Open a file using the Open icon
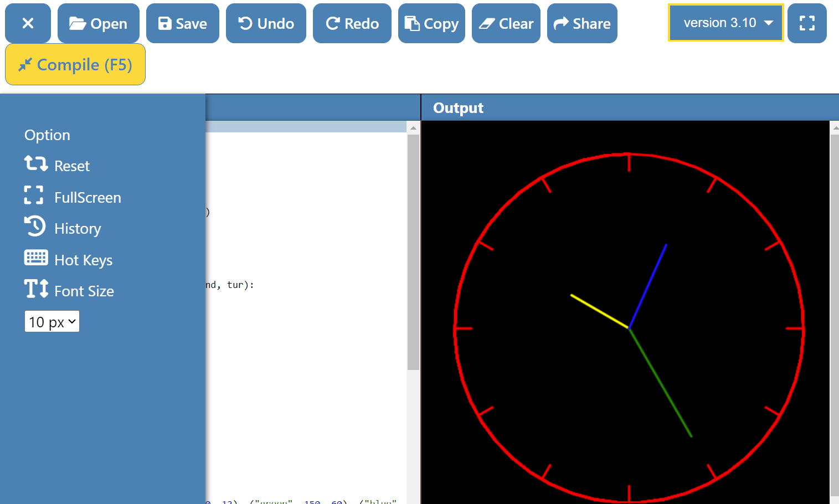This screenshot has height=504, width=839. (x=98, y=23)
